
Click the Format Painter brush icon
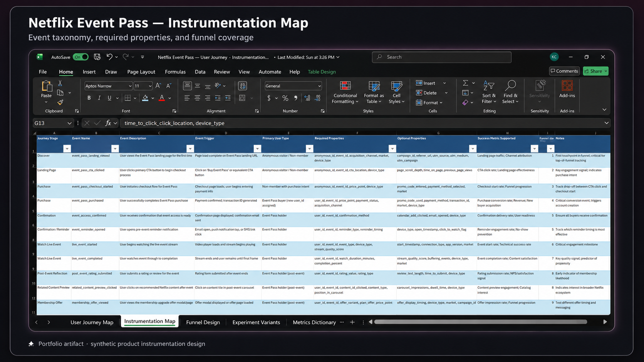coord(60,102)
